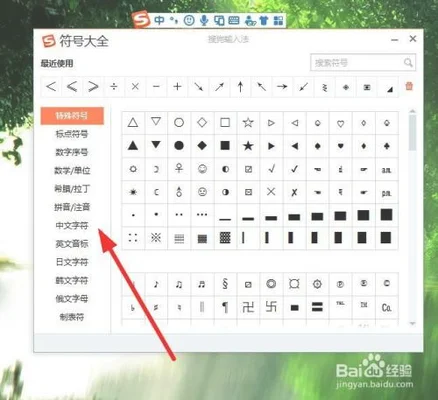Insert the sun ☼ symbol
The image size is (438, 400).
133,169
